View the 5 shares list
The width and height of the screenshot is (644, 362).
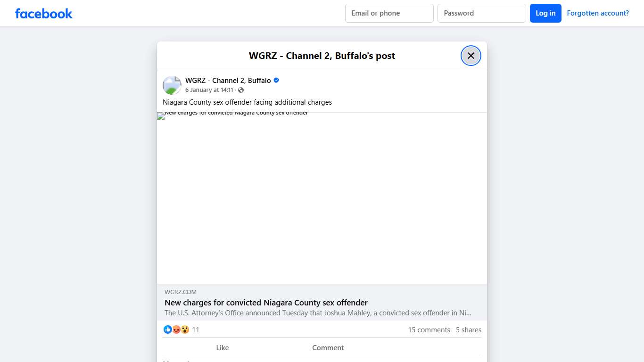[468, 330]
